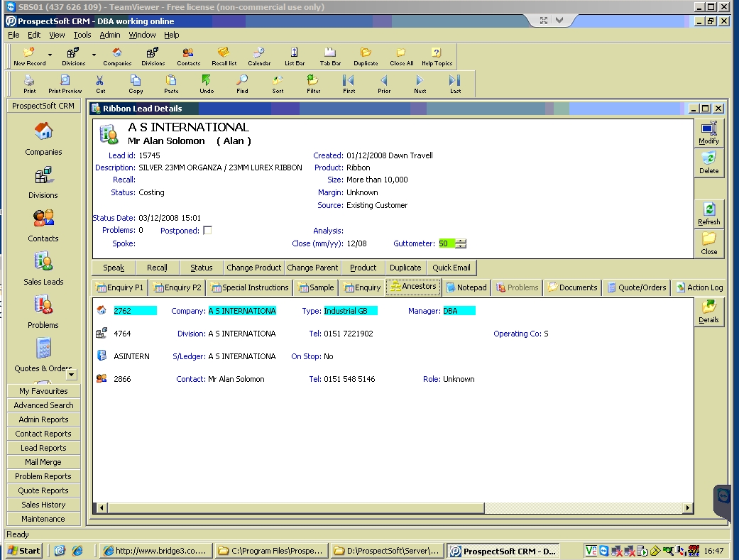Image resolution: width=739 pixels, height=560 pixels.
Task: Open Problems in the sidebar
Action: click(43, 312)
